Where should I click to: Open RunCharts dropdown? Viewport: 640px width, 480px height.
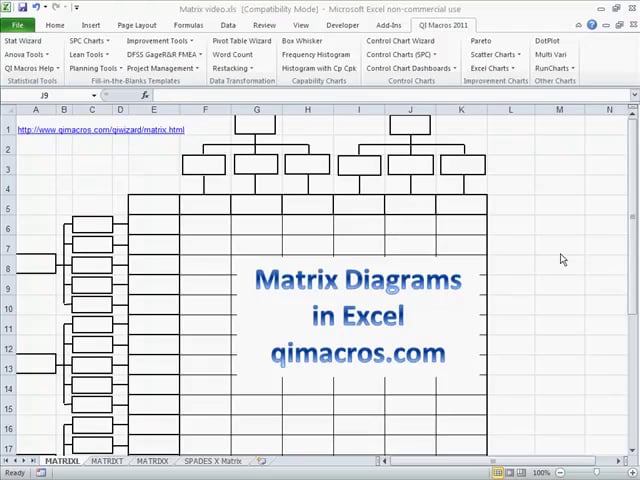coord(555,68)
